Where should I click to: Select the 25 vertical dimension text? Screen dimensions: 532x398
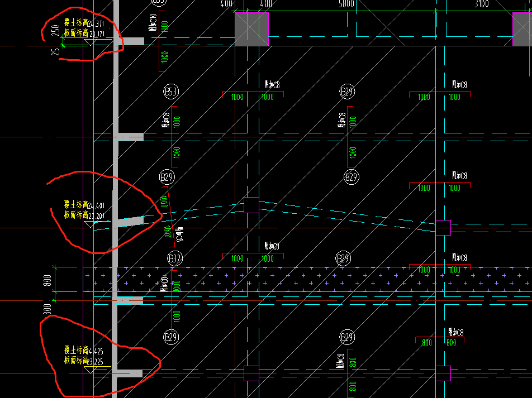55,51
